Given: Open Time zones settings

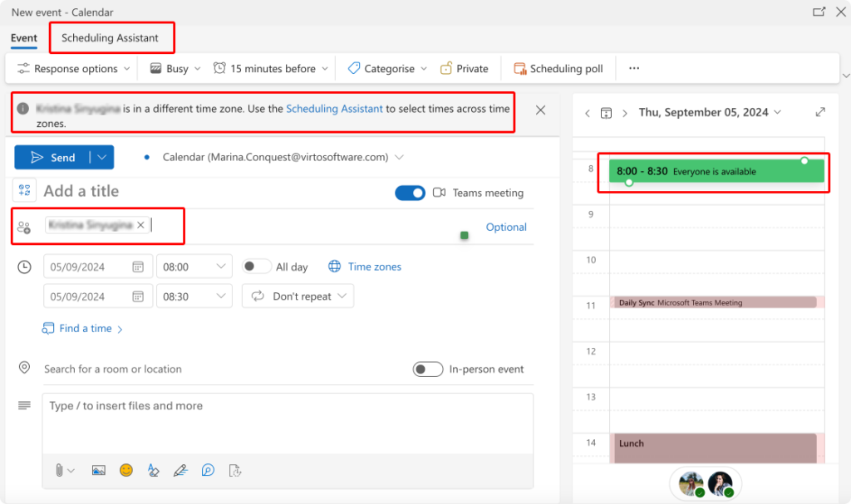Looking at the screenshot, I should pyautogui.click(x=365, y=267).
